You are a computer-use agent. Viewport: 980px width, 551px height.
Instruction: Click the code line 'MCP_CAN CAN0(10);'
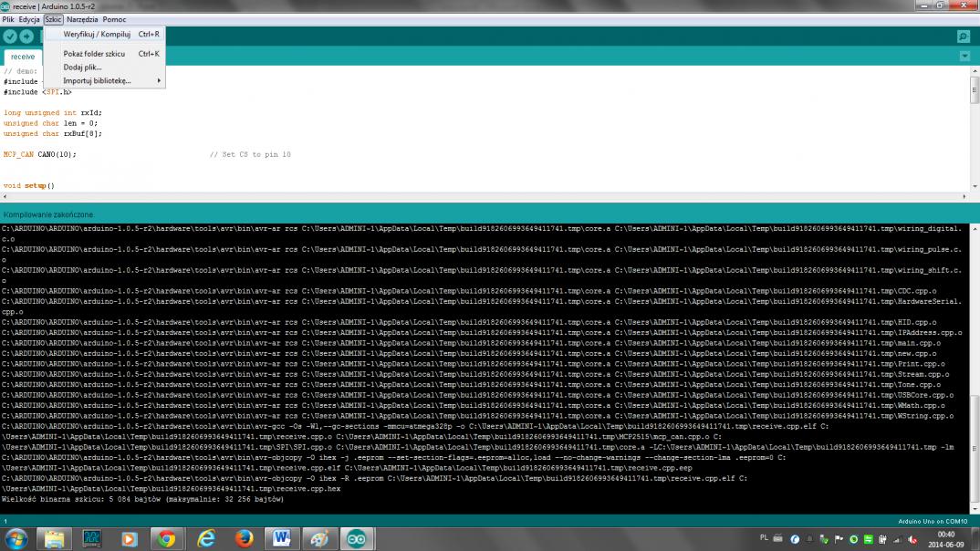[40, 154]
